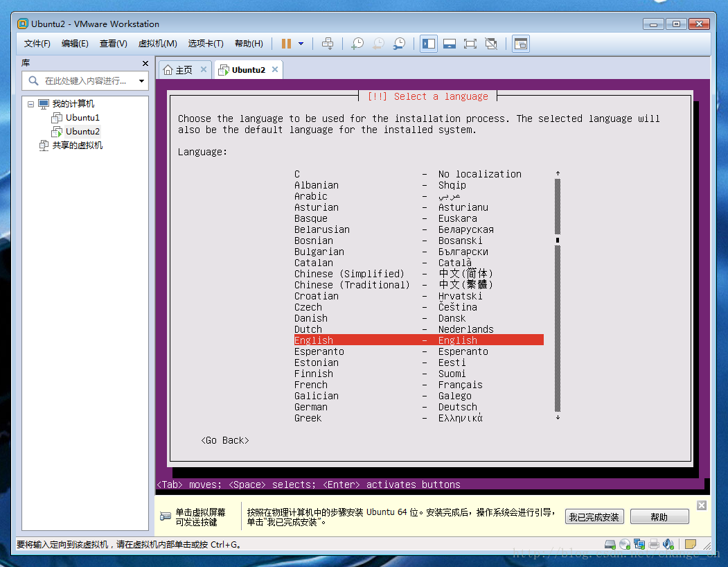Select Czech in the language list
Image resolution: width=728 pixels, height=567 pixels.
tap(419, 307)
